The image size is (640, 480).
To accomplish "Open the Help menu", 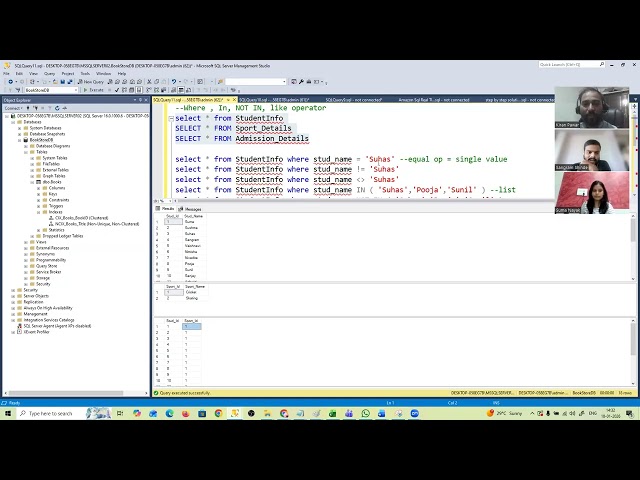I will click(122, 73).
